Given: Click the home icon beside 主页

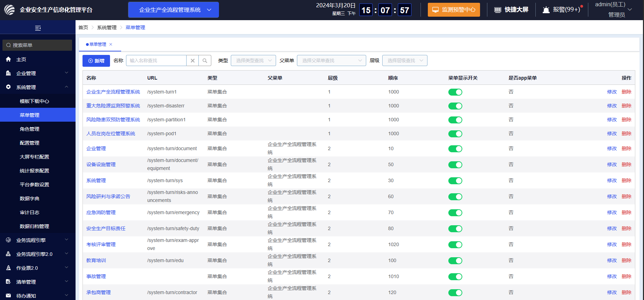Looking at the screenshot, I should pos(8,59).
